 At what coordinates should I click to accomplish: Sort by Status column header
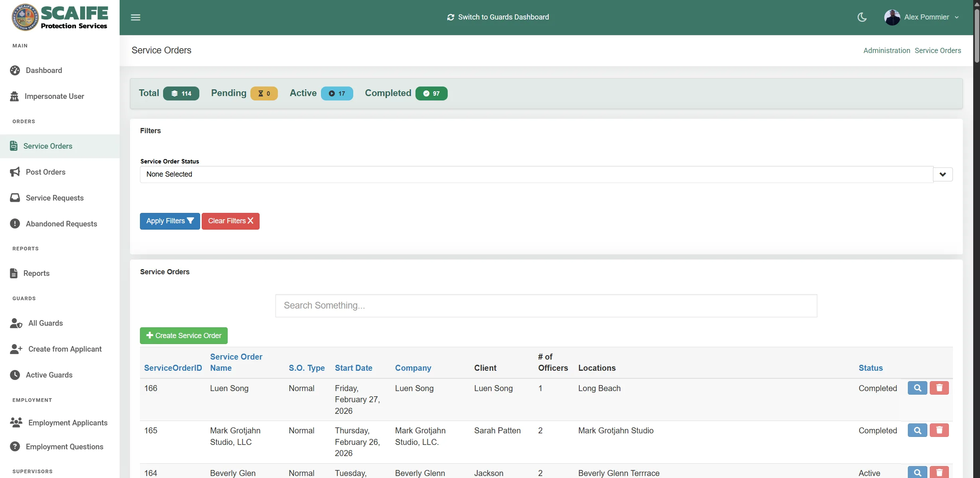871,368
